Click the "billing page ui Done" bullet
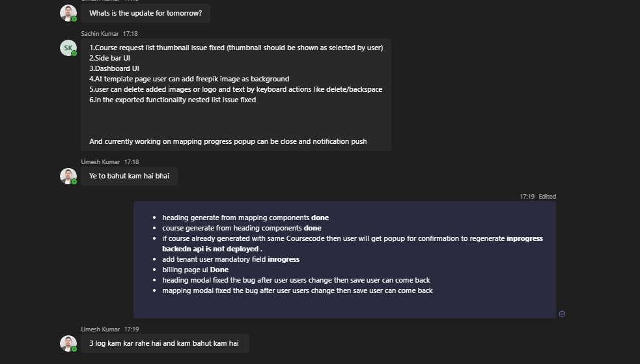Screen dimensions: 640x364 coord(195,270)
